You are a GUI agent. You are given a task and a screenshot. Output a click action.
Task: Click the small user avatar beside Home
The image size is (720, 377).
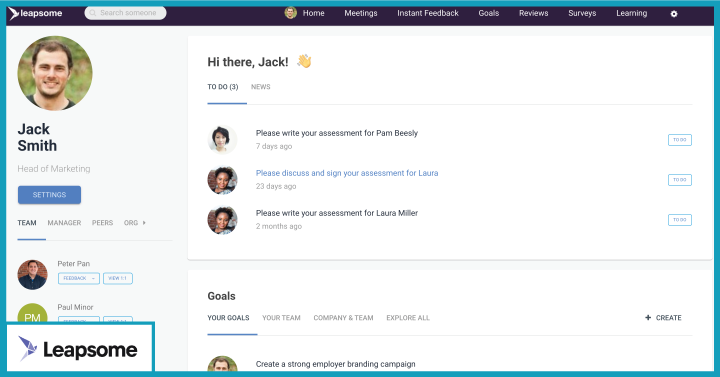tap(291, 13)
